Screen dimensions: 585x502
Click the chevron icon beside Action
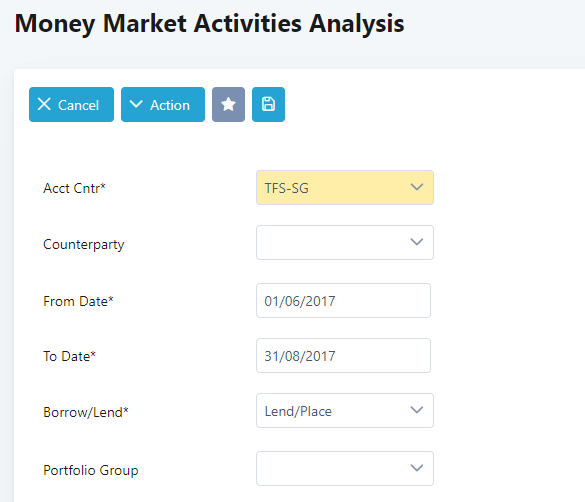click(x=136, y=104)
